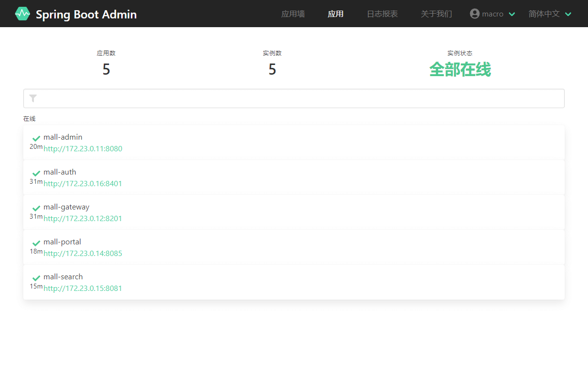This screenshot has height=385, width=588.
Task: Open link http://172.23.0.15:8081
Action: [83, 289]
